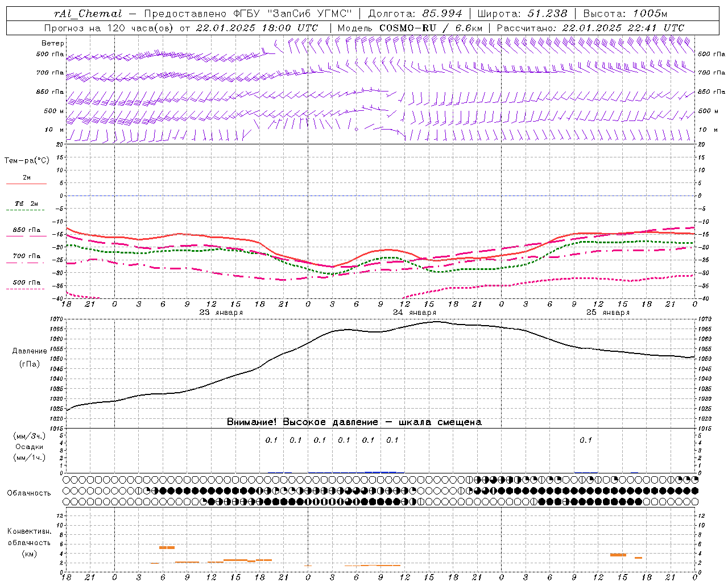Click the Модель COSMO-RU / 6.6км label
Screen dimensions: 728x582
409,28
